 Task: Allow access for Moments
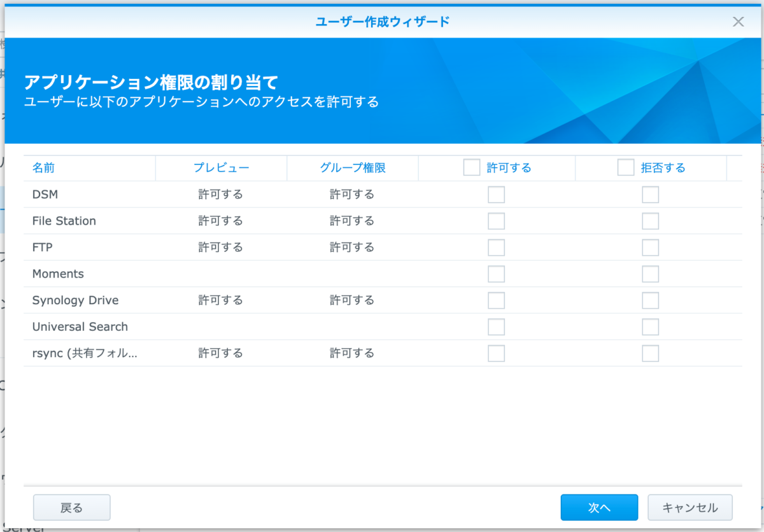(497, 274)
